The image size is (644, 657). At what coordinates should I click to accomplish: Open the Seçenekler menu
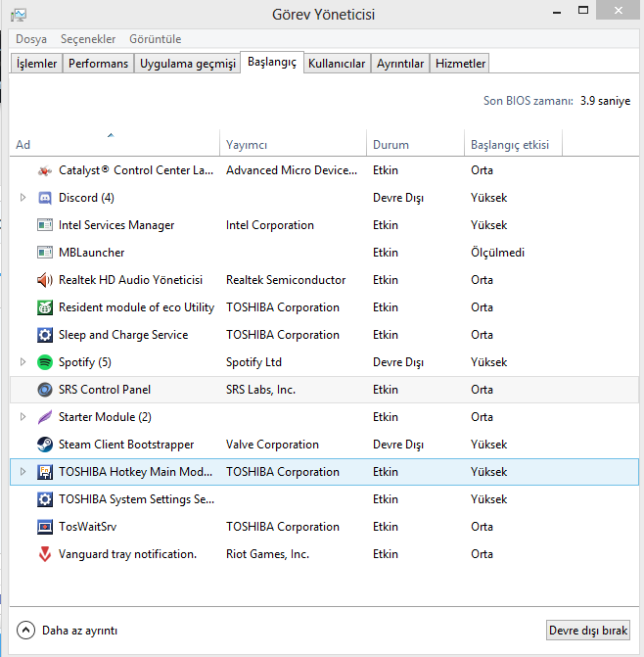(x=88, y=39)
